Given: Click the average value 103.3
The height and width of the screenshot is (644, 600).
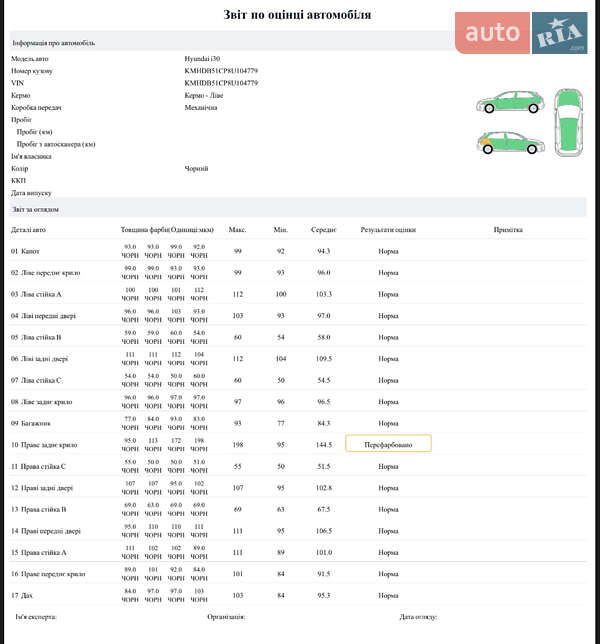Looking at the screenshot, I should (324, 294).
